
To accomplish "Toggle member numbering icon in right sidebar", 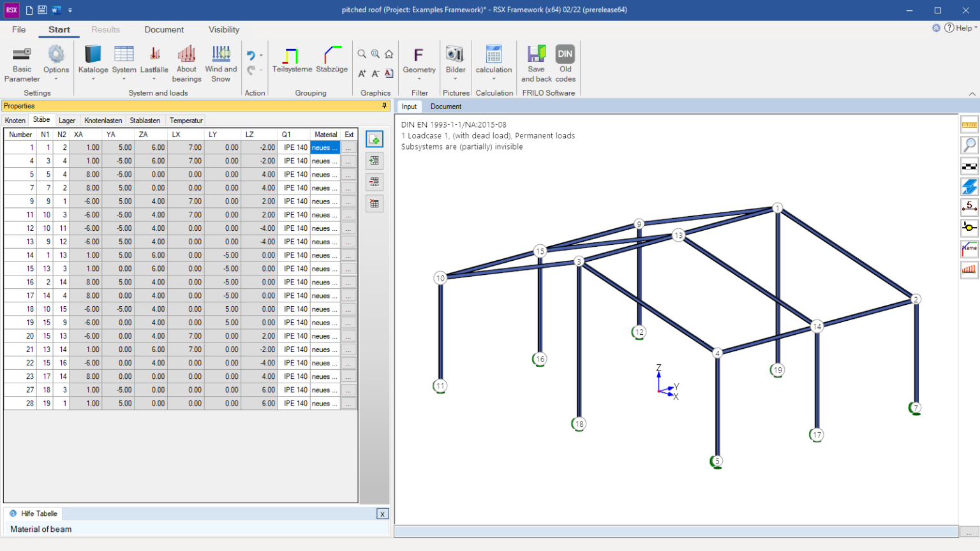I will pyautogui.click(x=970, y=205).
